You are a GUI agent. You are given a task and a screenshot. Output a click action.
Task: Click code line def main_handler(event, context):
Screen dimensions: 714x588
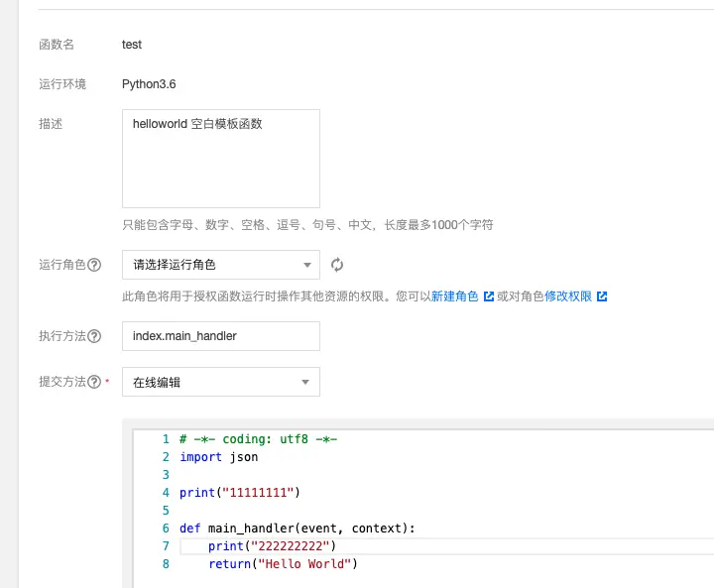pyautogui.click(x=297, y=529)
